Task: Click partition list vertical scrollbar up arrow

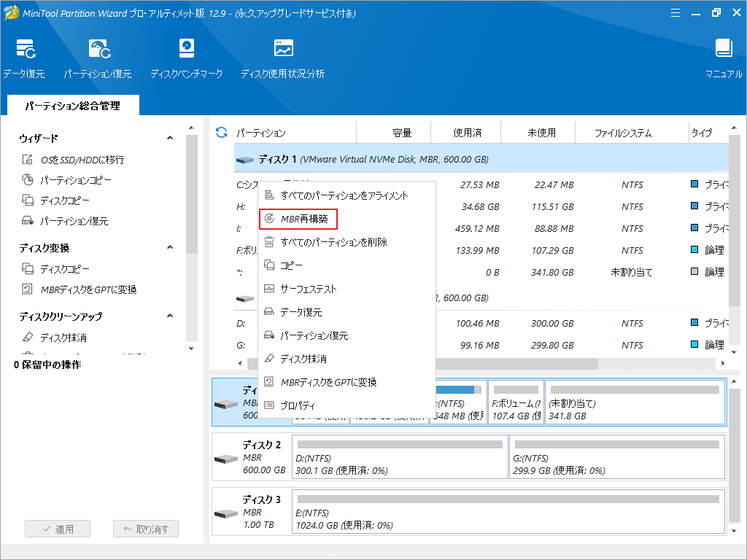Action: point(734,128)
